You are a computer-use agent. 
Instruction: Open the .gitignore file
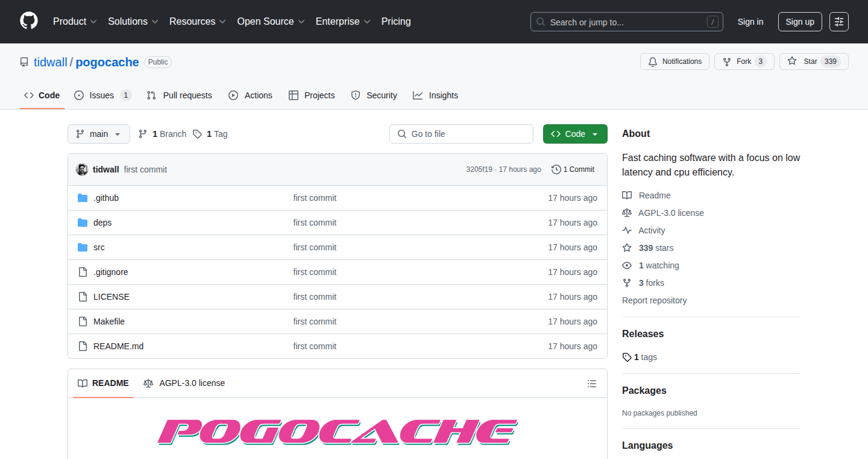111,272
